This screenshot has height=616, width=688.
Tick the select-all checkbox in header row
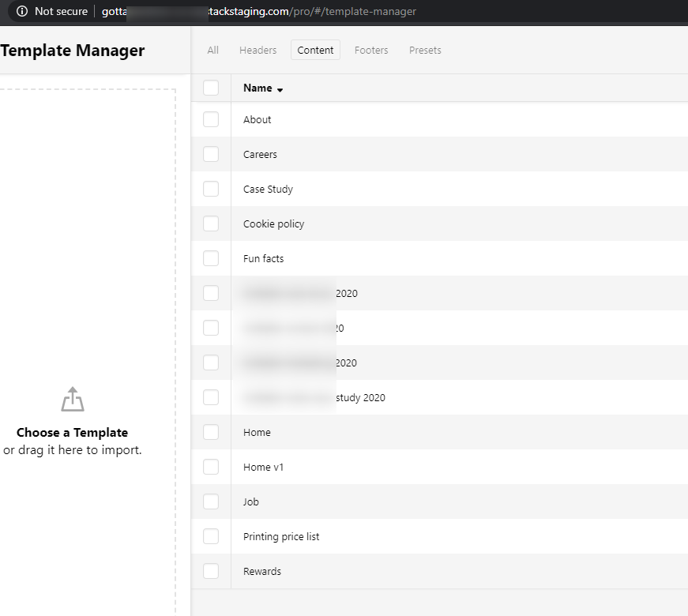[x=211, y=88]
